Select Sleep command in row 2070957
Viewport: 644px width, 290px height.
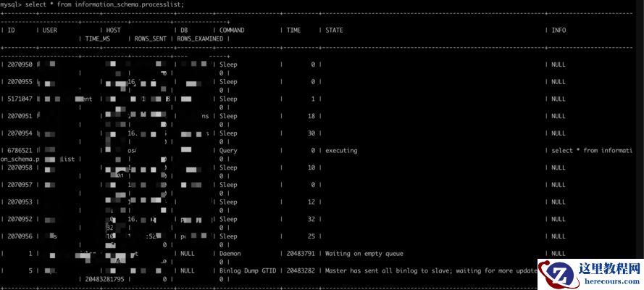(228, 185)
